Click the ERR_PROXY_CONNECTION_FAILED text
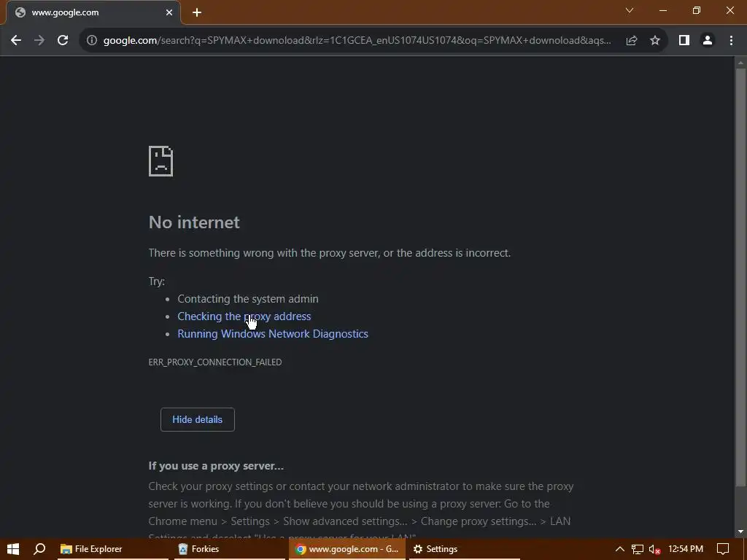Image resolution: width=747 pixels, height=560 pixels. tap(215, 362)
